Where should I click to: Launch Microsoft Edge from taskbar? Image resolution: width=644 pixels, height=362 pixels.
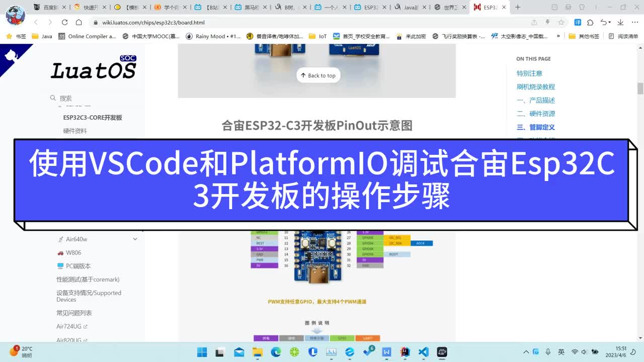coord(276,352)
